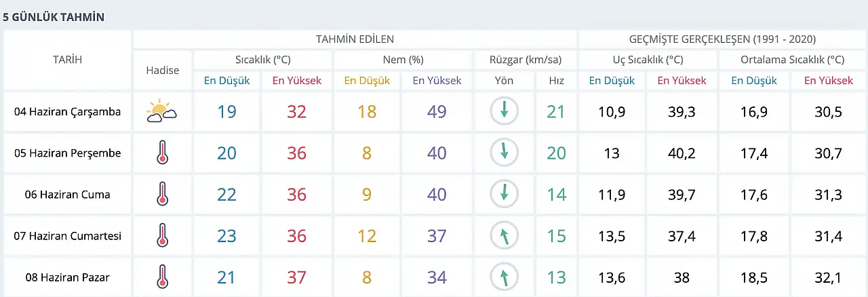Click wind direction arrow for 08 Haziran Pazar
868x297 pixels.
504,277
